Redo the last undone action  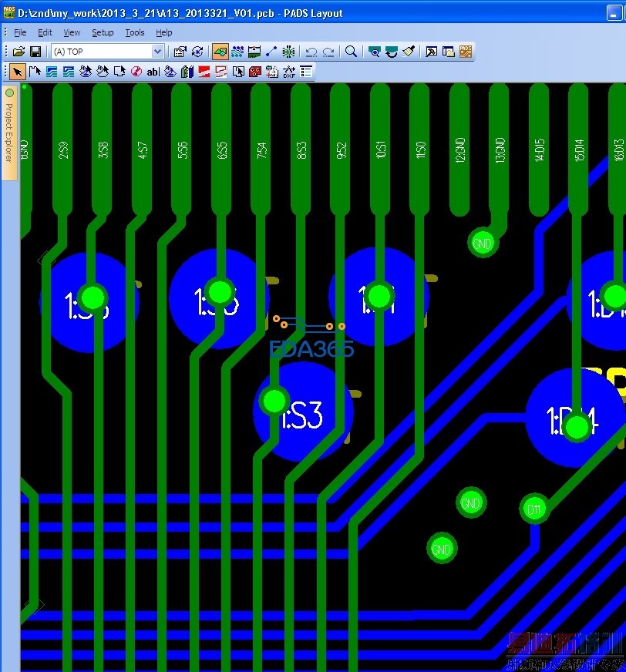(328, 52)
